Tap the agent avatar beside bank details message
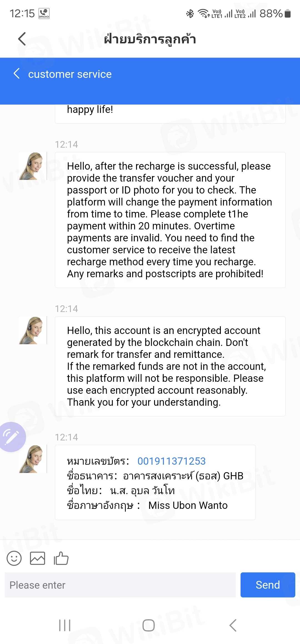Screen dimensions: 300x644 point(32,459)
